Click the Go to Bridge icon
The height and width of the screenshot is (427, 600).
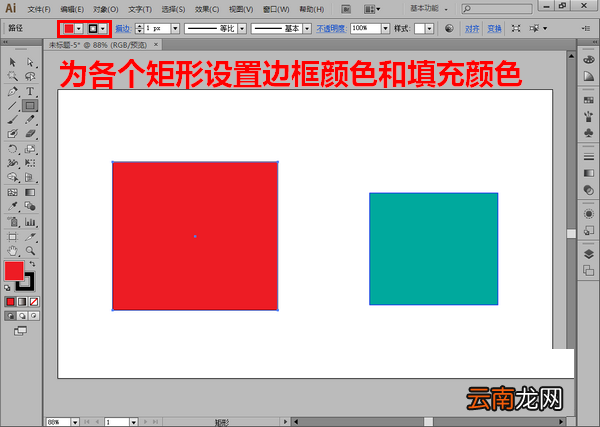[346, 9]
